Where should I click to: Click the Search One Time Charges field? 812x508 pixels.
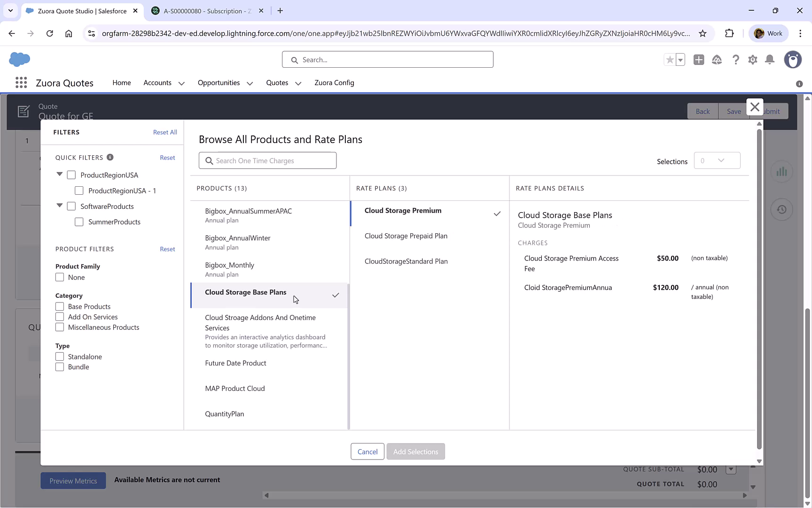point(267,160)
